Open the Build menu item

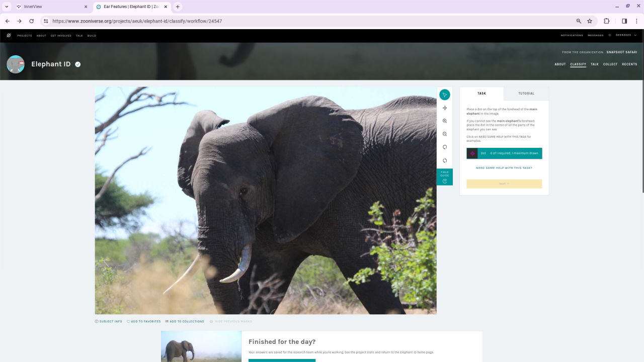[x=92, y=36]
